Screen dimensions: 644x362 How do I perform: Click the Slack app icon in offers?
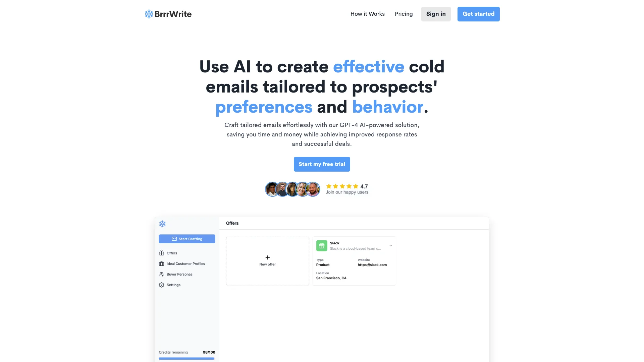[x=321, y=245]
